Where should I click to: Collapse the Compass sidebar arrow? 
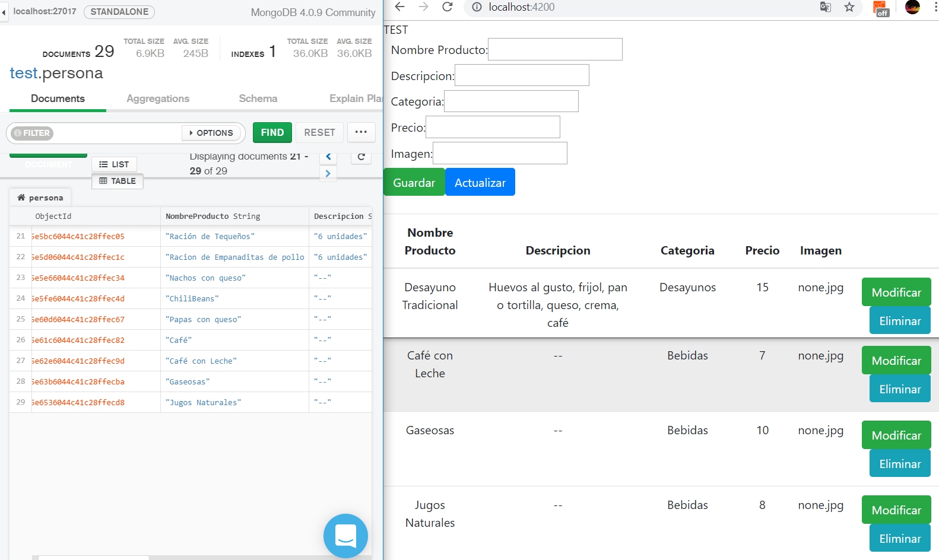coord(4,12)
